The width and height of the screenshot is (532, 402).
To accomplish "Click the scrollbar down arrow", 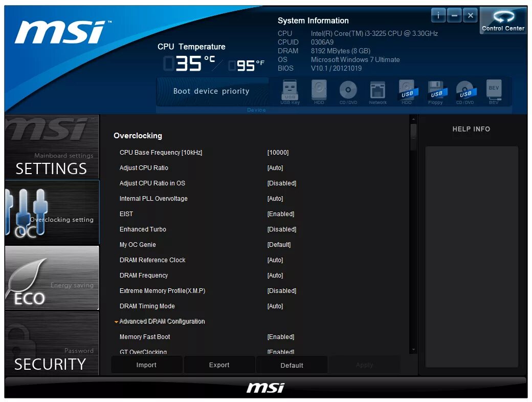I will [413, 349].
